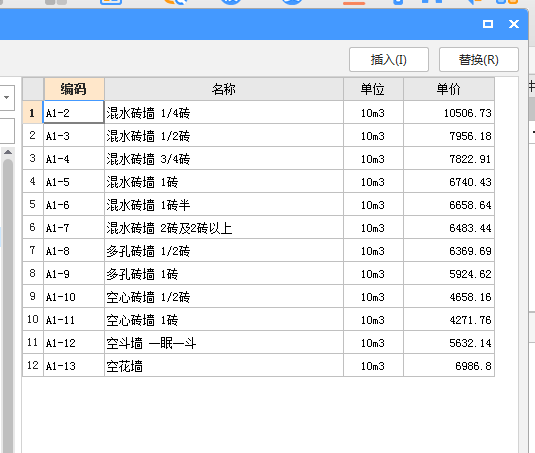Screen dimensions: 535x453
Task: Select code cell A1-8
Action: 74,250
